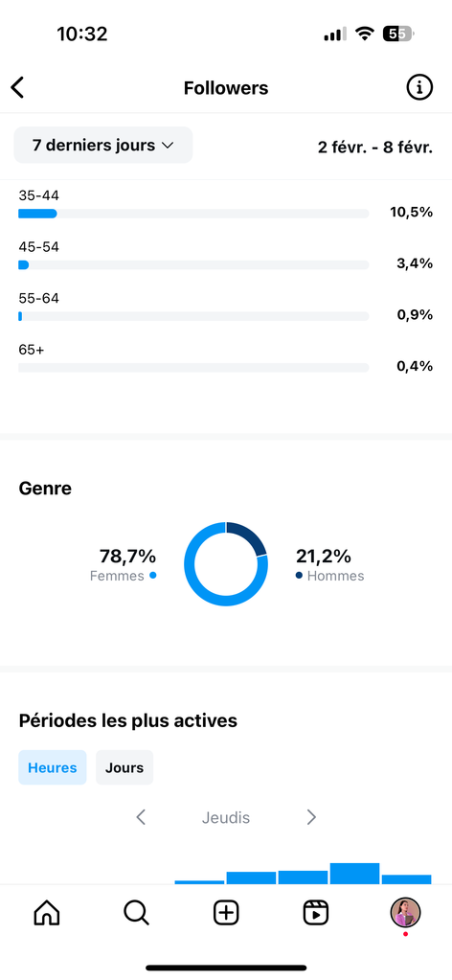This screenshot has height=980, width=452.
Task: Tap the gender donut chart
Action: point(226,563)
